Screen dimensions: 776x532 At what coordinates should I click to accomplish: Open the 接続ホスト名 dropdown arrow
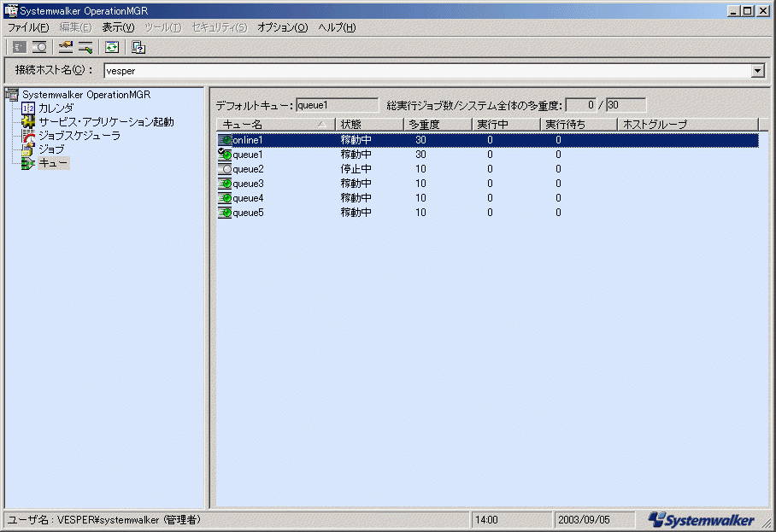757,71
